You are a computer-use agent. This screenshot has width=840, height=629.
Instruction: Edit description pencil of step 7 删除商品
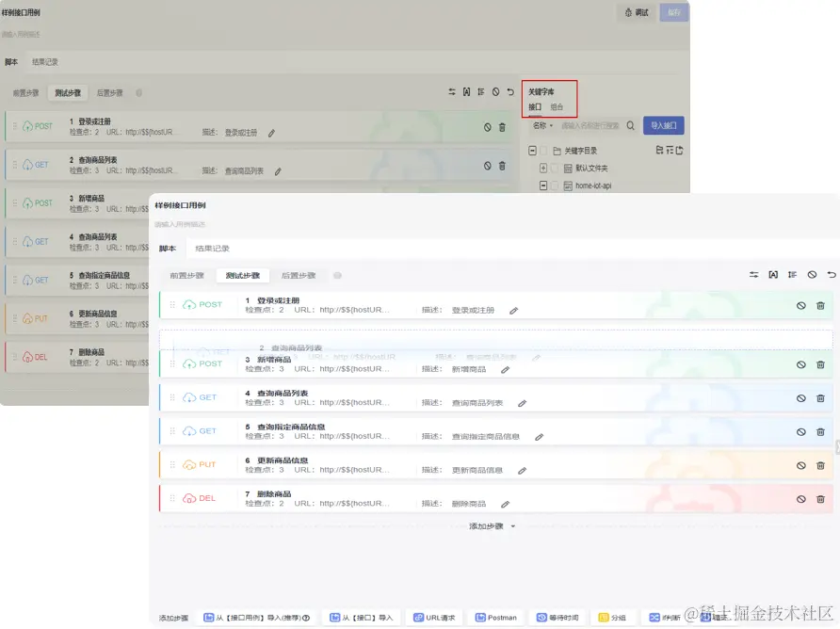[505, 504]
